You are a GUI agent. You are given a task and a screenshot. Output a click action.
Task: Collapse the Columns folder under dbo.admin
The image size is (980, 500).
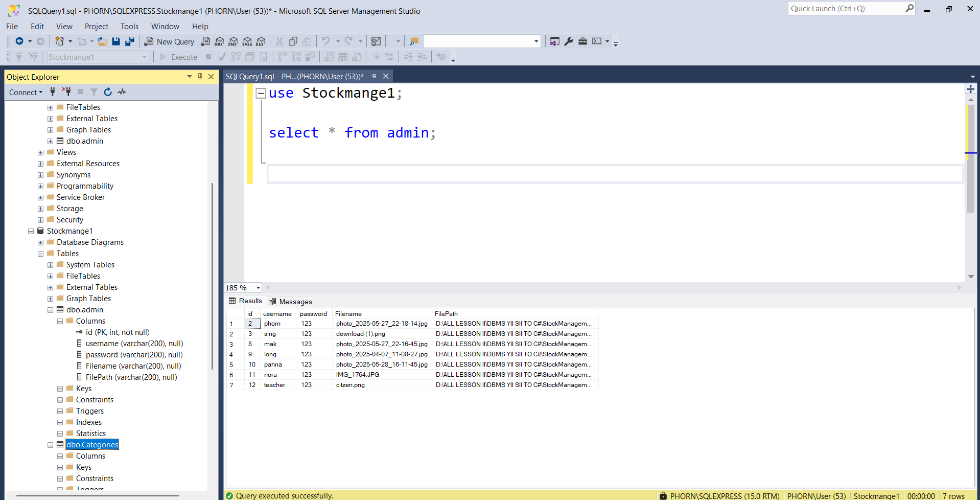tap(60, 321)
